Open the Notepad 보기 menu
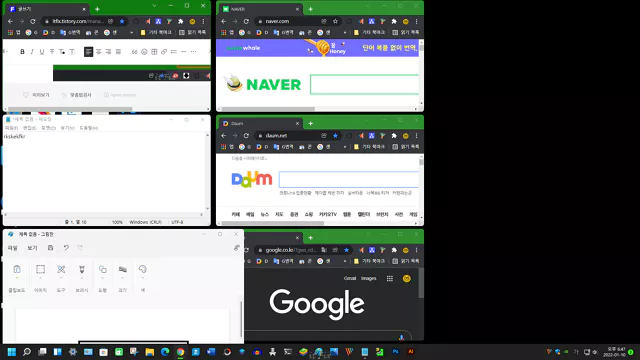This screenshot has width=640, height=360. (68, 128)
